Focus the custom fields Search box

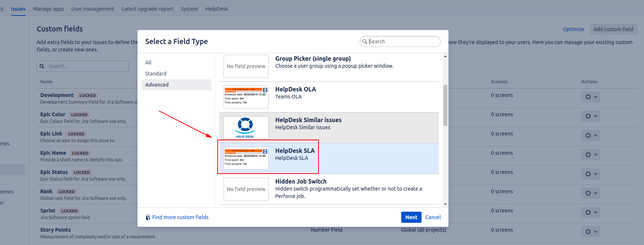tap(83, 66)
